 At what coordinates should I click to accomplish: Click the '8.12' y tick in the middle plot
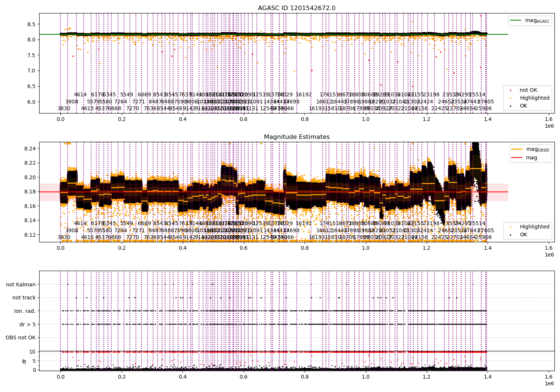(30, 235)
